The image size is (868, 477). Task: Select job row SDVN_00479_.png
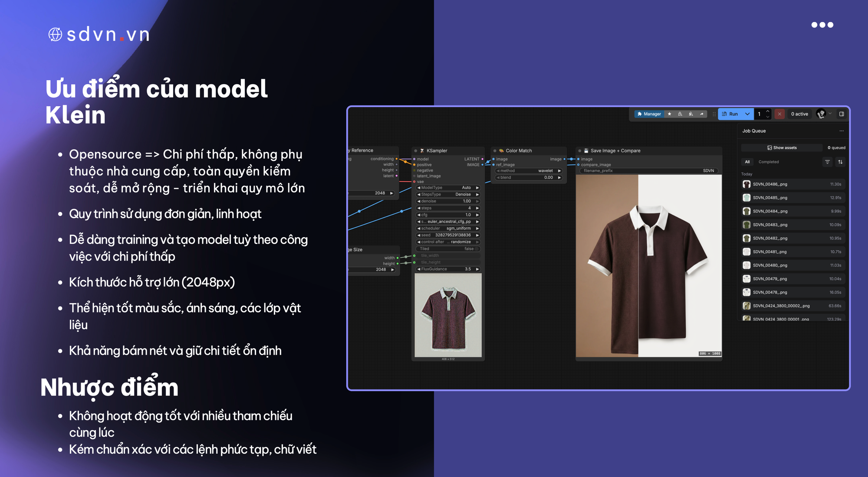click(793, 279)
